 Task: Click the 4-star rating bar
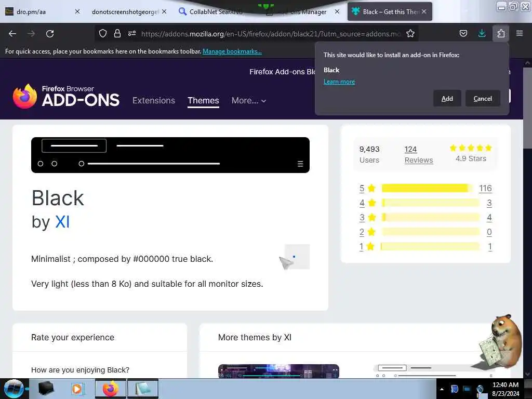click(x=431, y=203)
